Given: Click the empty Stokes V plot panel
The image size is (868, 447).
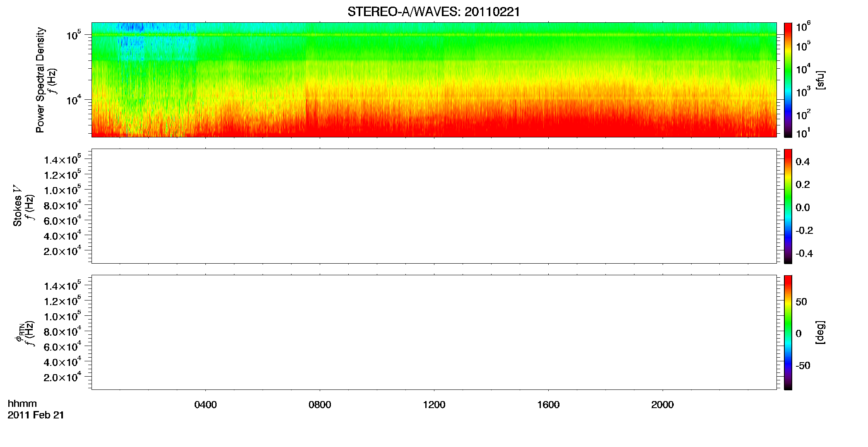Looking at the screenshot, I should pyautogui.click(x=434, y=206).
